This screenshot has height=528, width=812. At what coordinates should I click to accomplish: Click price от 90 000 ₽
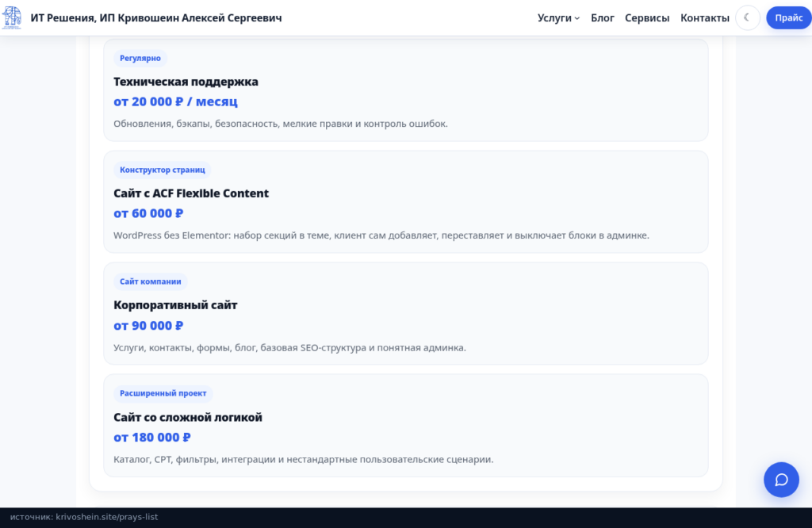148,326
